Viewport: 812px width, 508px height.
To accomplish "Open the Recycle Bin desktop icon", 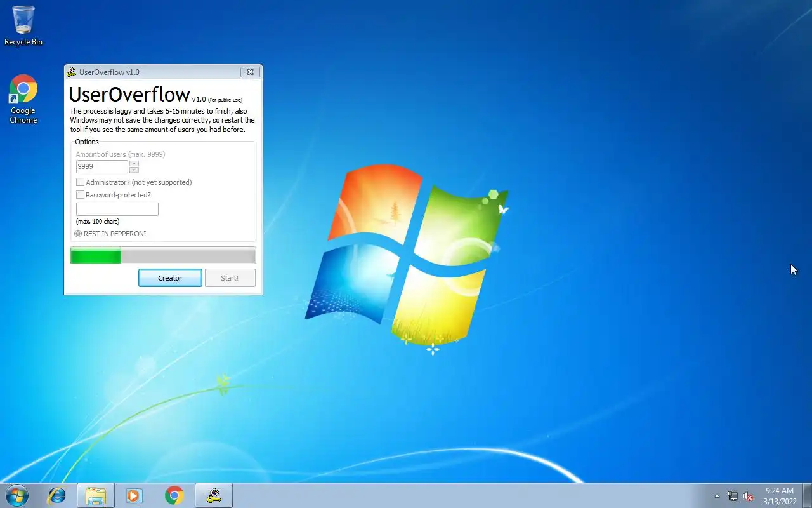I will (23, 25).
